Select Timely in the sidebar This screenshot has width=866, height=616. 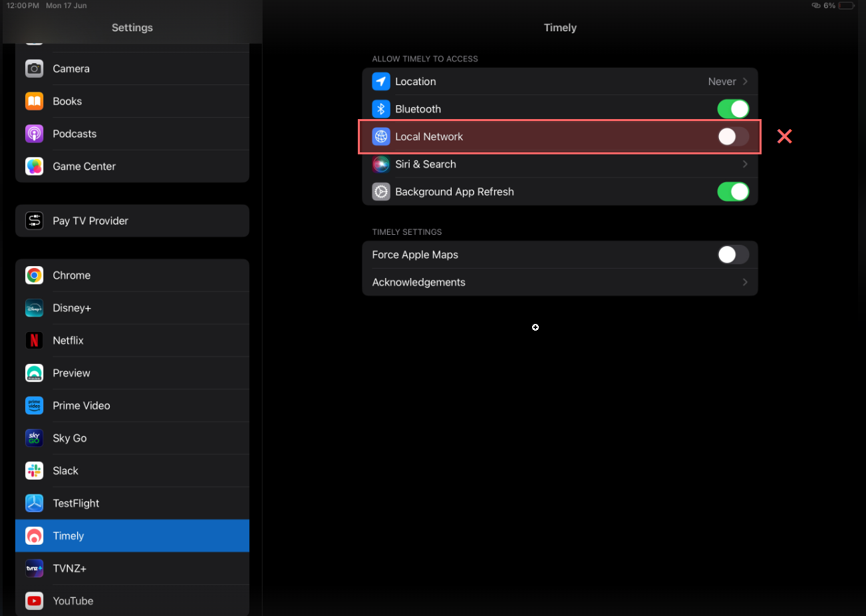pyautogui.click(x=132, y=536)
